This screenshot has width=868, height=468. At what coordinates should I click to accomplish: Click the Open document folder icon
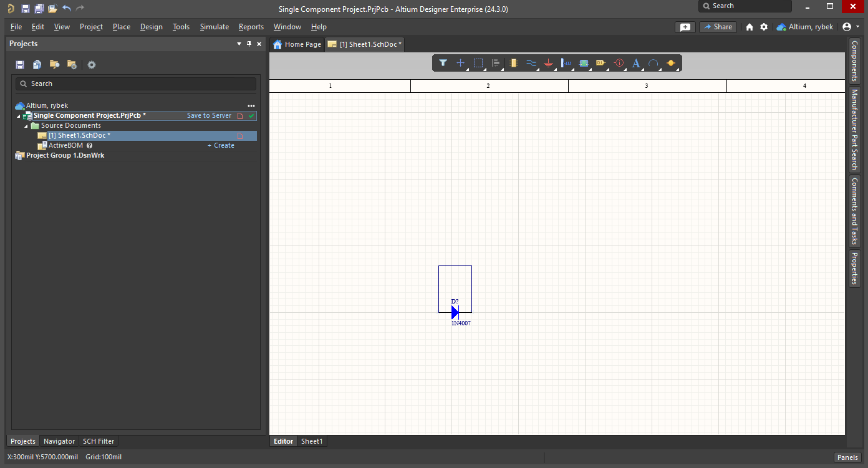[x=52, y=8]
